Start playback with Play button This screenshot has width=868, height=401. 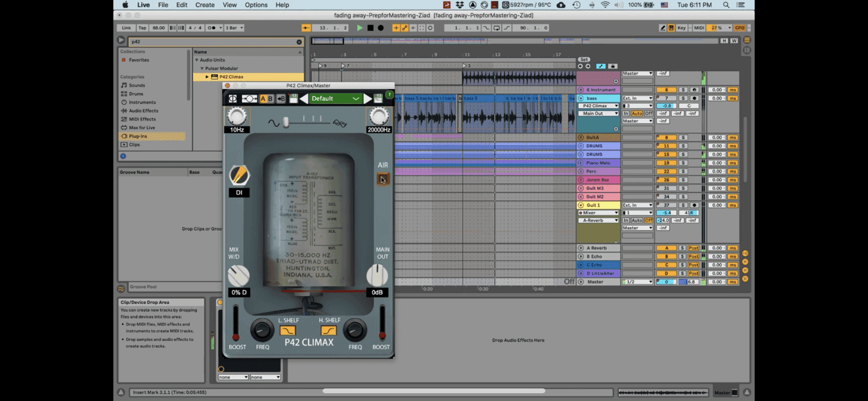click(359, 28)
